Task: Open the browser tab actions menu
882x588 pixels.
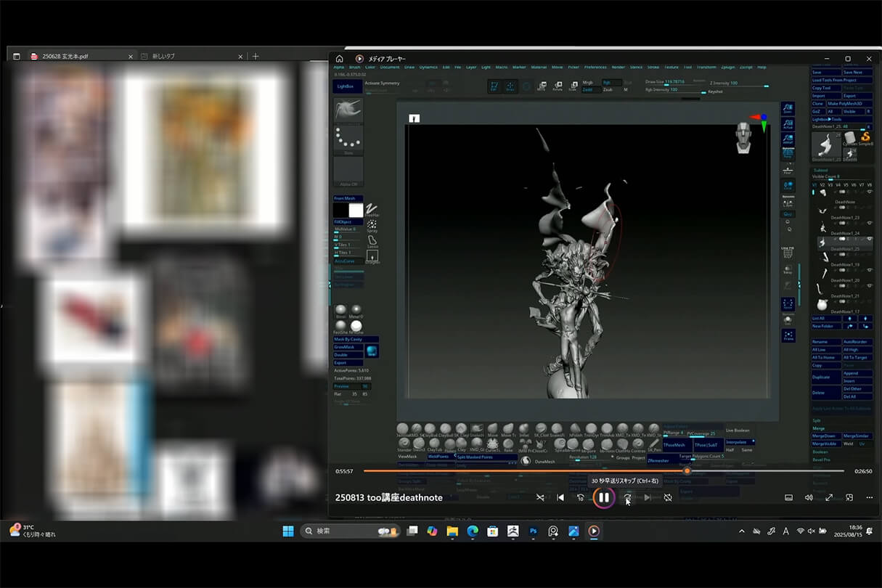Action: (16, 56)
